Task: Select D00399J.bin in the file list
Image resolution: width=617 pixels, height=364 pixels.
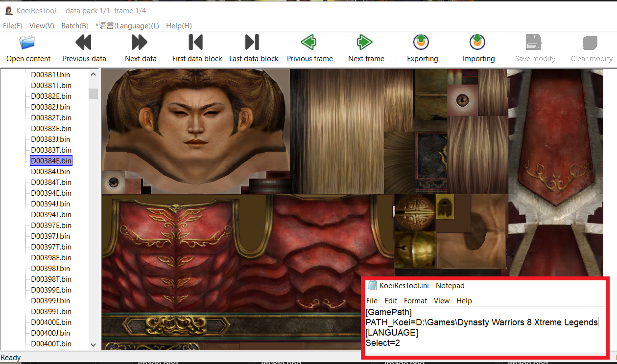Action: [x=51, y=300]
